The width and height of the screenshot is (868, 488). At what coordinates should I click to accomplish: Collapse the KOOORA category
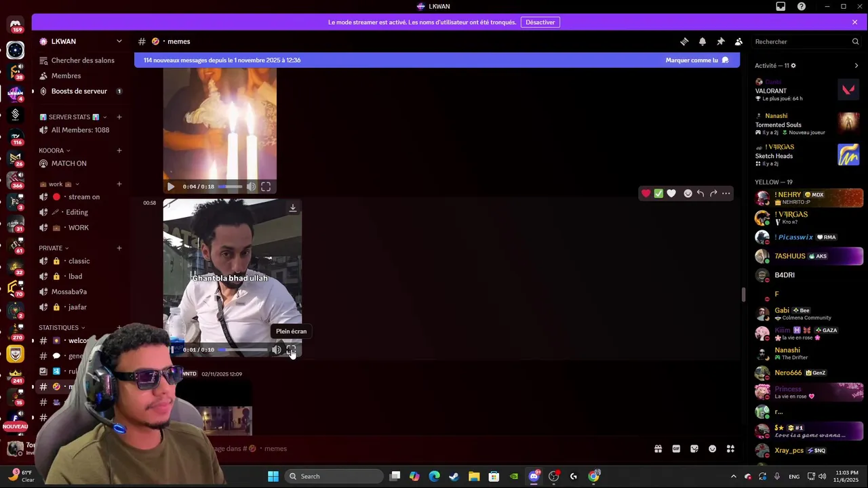(54, 150)
